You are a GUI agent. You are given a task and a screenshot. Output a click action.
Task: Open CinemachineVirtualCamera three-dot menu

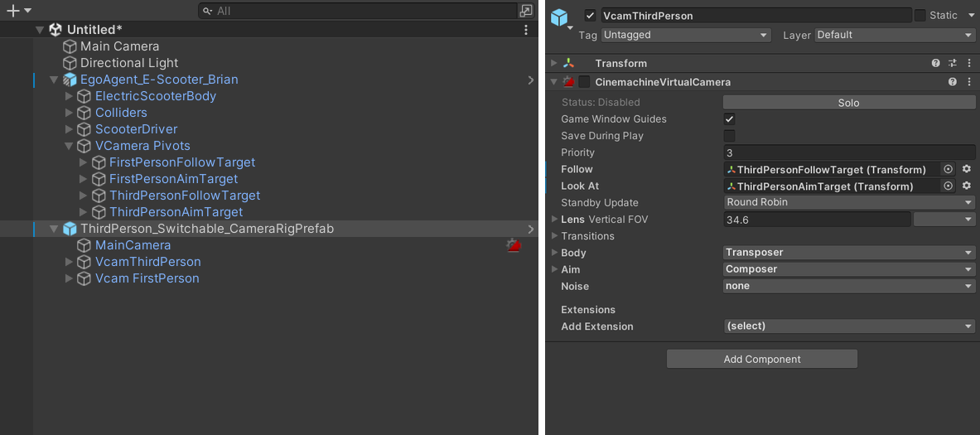point(969,82)
